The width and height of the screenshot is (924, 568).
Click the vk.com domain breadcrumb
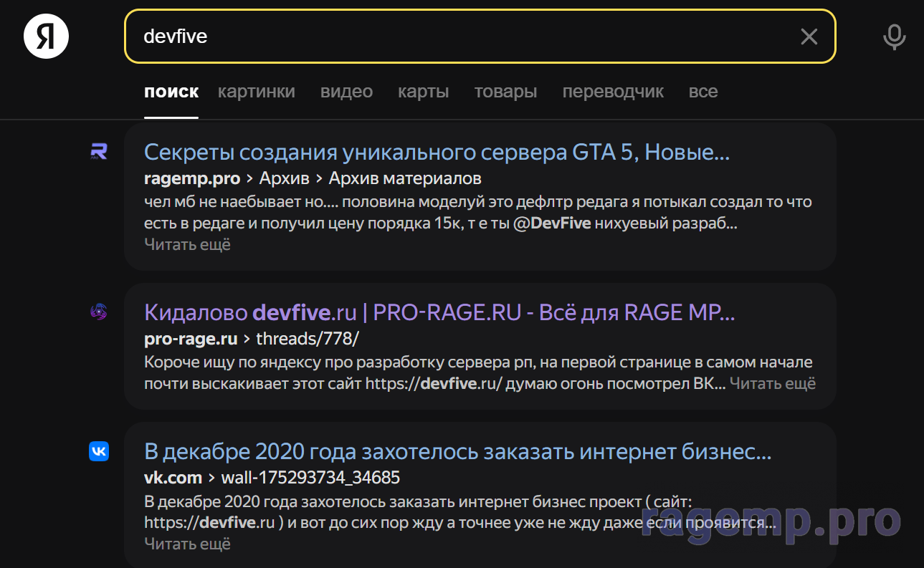173,478
